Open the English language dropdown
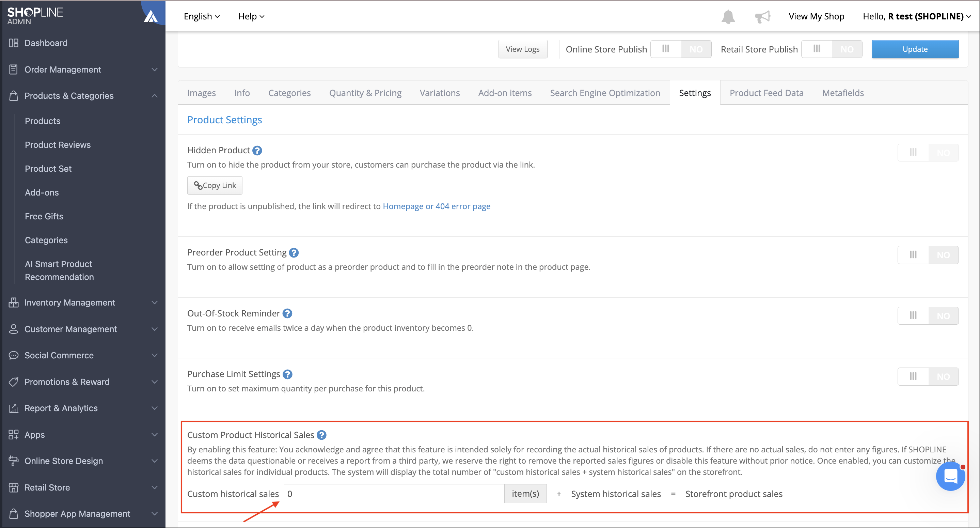The image size is (980, 528). (202, 16)
